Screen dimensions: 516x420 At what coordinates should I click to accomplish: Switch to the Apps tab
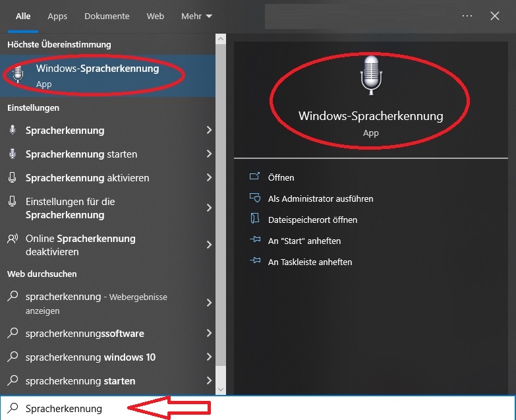pyautogui.click(x=57, y=16)
